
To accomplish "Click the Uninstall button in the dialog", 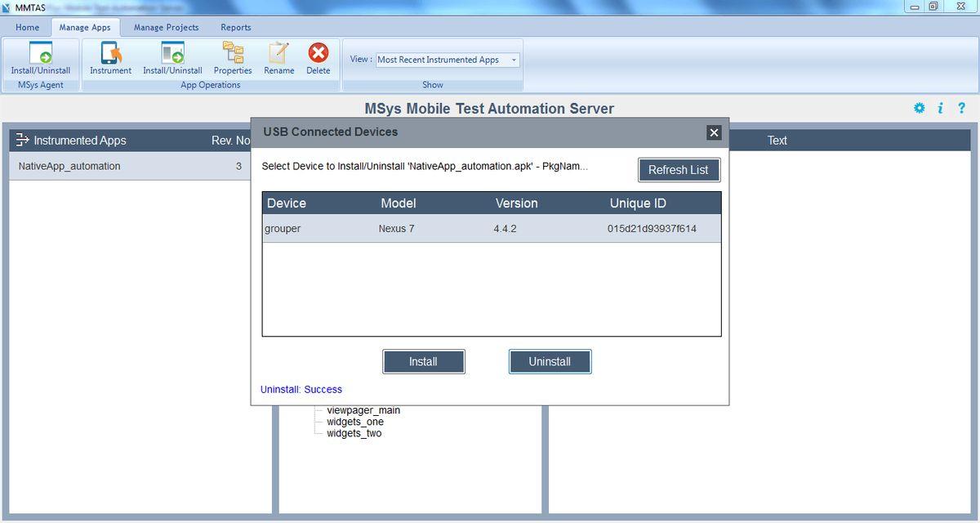I will pyautogui.click(x=550, y=361).
